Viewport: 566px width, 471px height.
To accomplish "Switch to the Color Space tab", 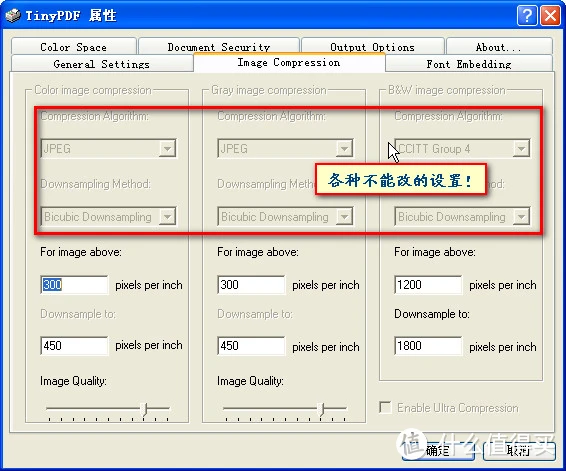I will coord(74,46).
